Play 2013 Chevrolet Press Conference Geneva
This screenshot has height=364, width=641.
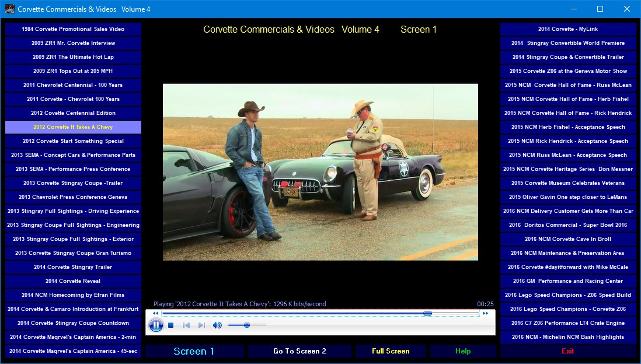pos(73,197)
